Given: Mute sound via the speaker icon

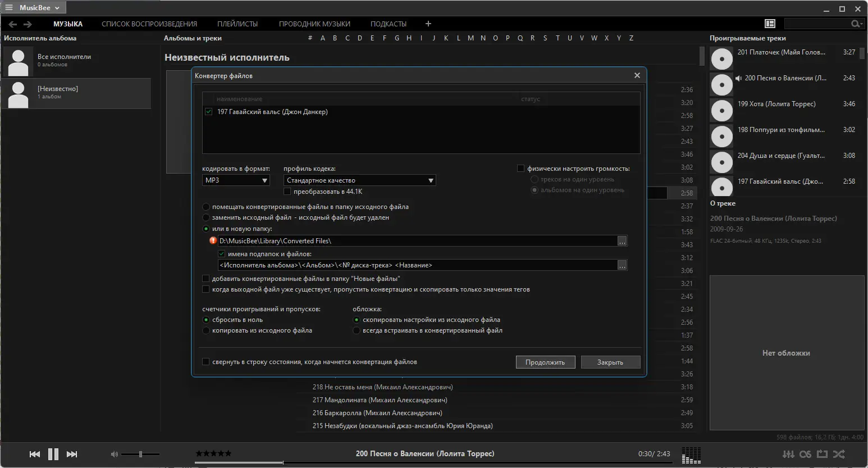Looking at the screenshot, I should click(x=115, y=454).
